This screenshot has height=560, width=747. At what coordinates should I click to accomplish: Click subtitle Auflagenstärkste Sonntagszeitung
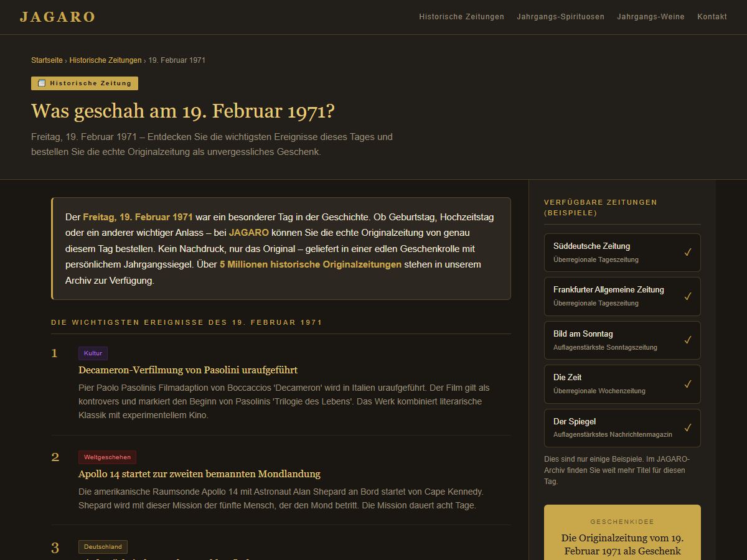point(605,347)
